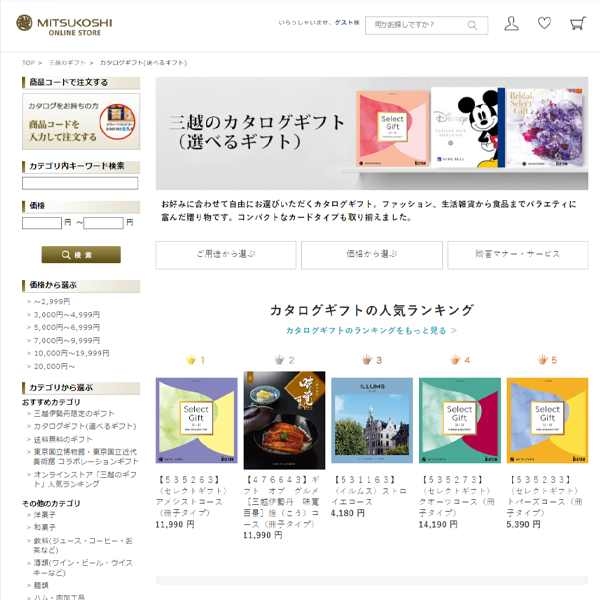Open the 三越のギフト breadcrumb
Image resolution: width=600 pixels, height=600 pixels.
[67, 62]
